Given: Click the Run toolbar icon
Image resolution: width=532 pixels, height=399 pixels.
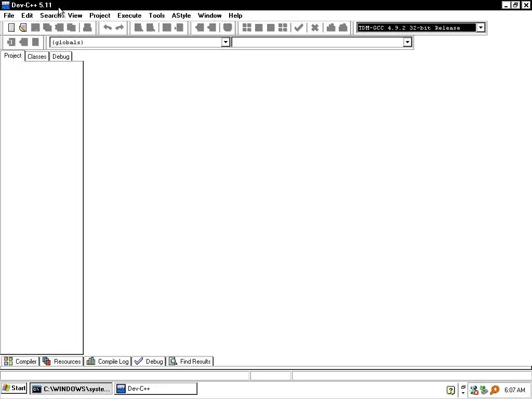Looking at the screenshot, I should pyautogui.click(x=259, y=28).
